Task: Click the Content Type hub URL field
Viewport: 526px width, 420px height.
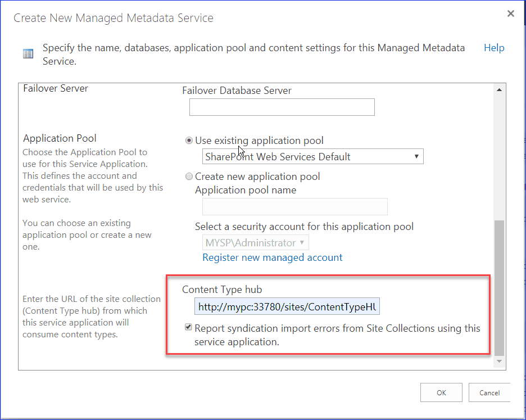Action: point(287,306)
